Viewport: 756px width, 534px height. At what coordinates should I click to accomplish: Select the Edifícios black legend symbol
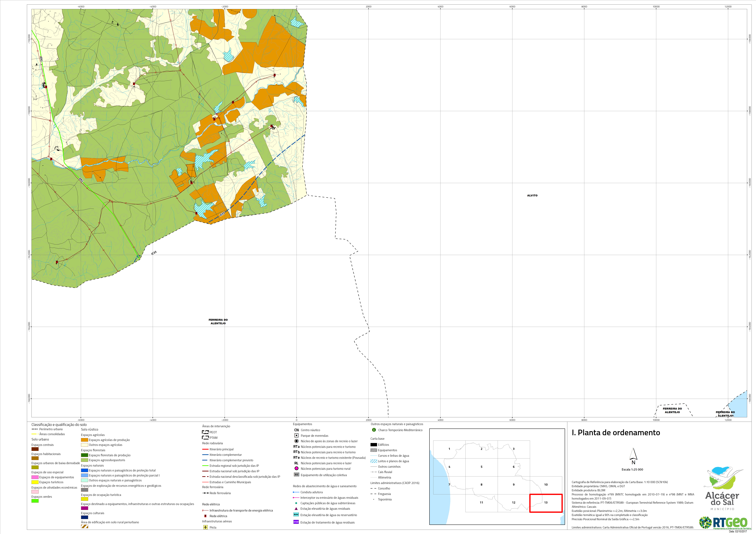click(x=374, y=445)
